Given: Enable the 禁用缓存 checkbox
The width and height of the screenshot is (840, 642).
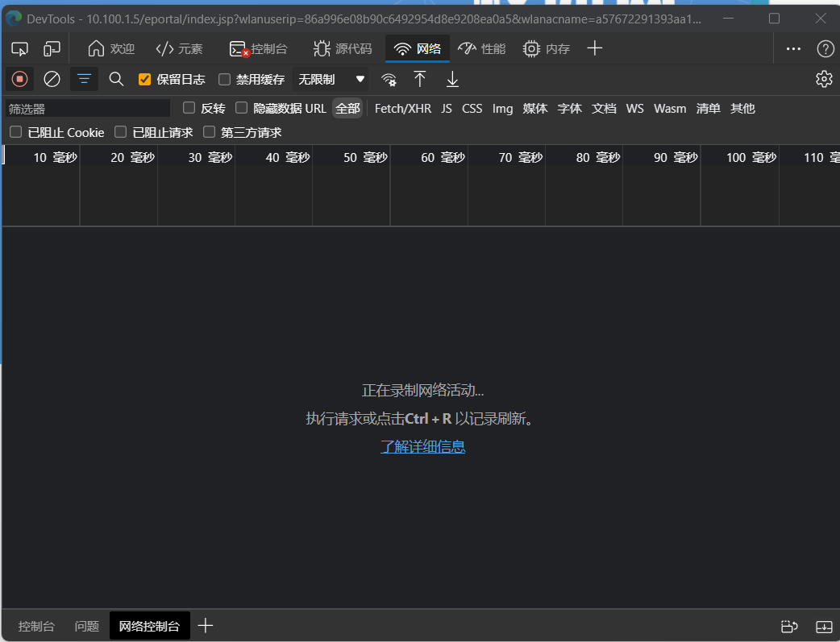Looking at the screenshot, I should [225, 79].
